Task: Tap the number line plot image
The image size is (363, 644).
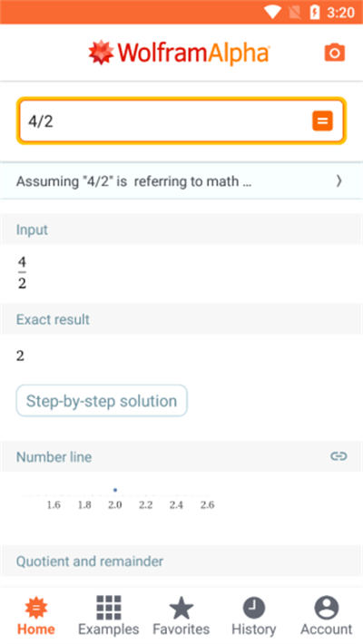Action: pyautogui.click(x=119, y=498)
